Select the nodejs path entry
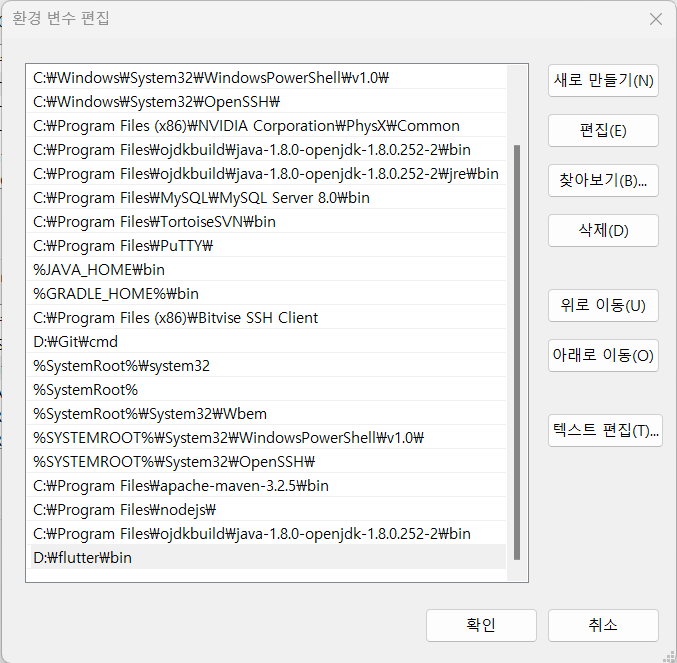677x663 pixels. (x=267, y=510)
